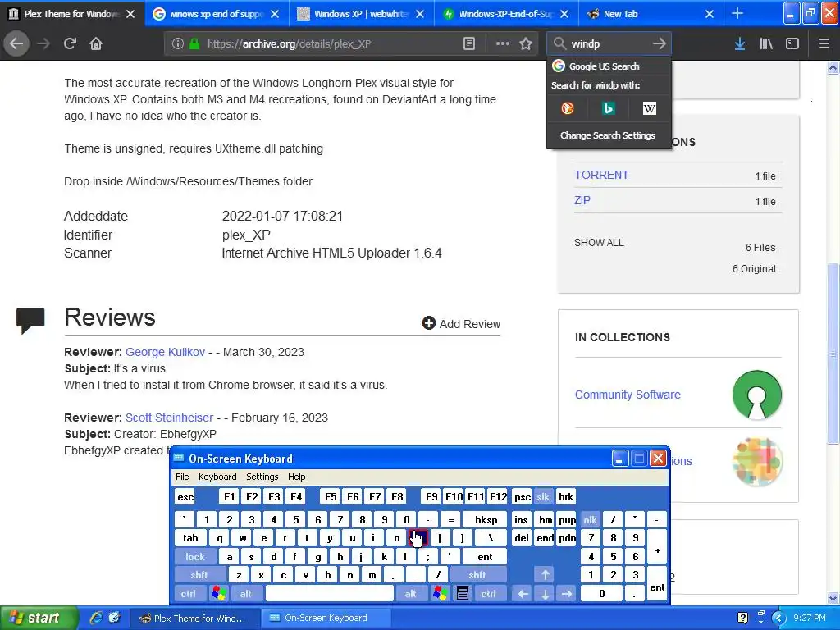Toggle reader view in address bar
The height and width of the screenshot is (630, 840).
[x=468, y=44]
